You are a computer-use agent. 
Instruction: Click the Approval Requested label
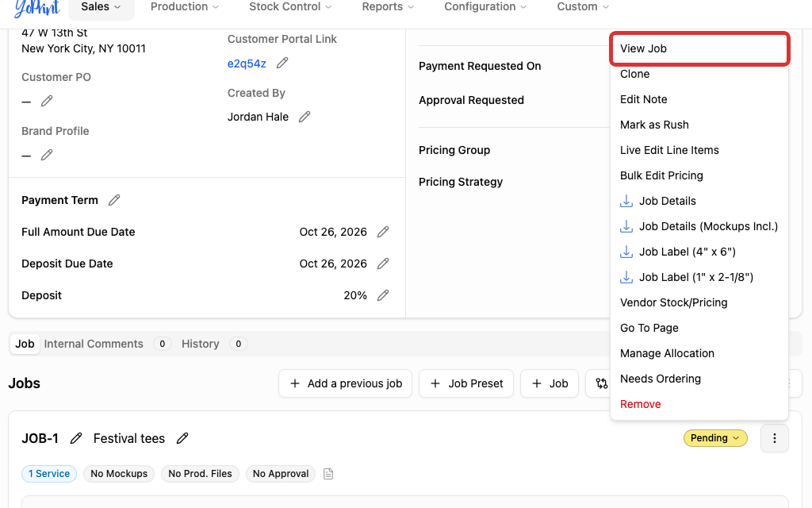(471, 101)
